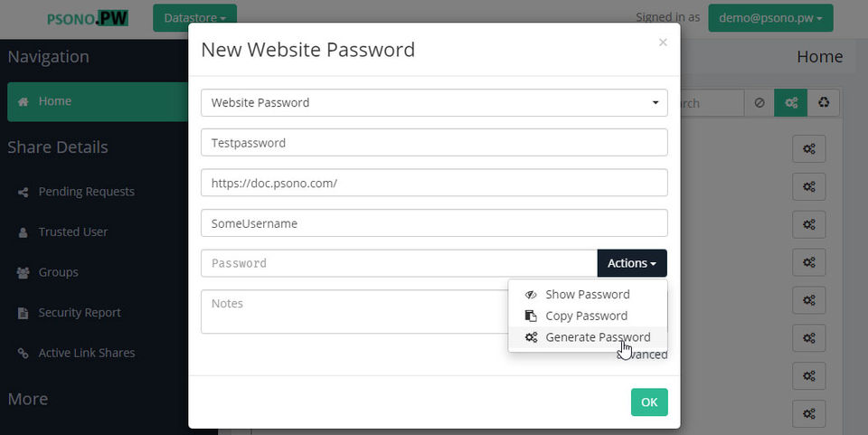This screenshot has width=868, height=435.
Task: Open the Datastore dropdown menu
Action: 194,18
